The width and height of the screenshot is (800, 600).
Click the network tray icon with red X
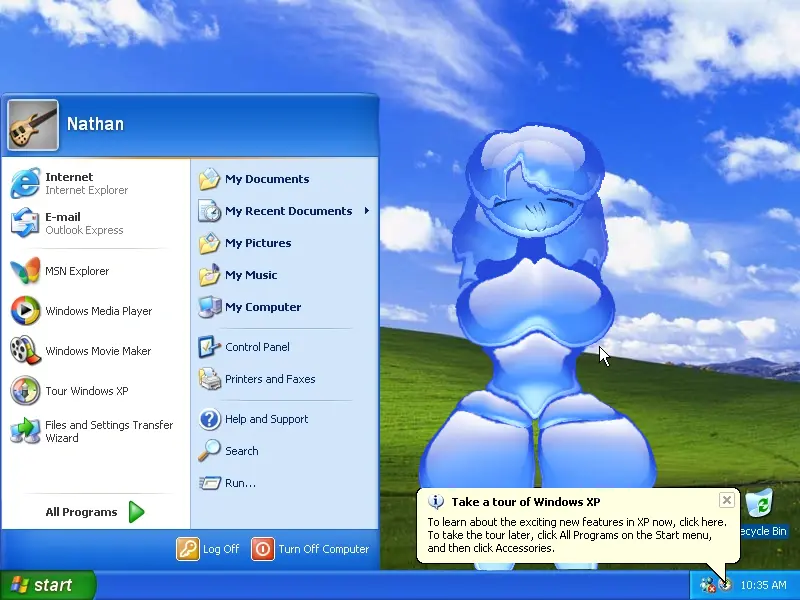(x=707, y=585)
